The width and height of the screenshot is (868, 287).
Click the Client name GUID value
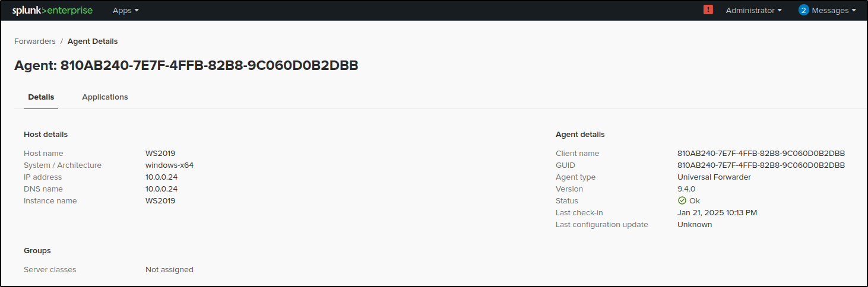point(761,153)
